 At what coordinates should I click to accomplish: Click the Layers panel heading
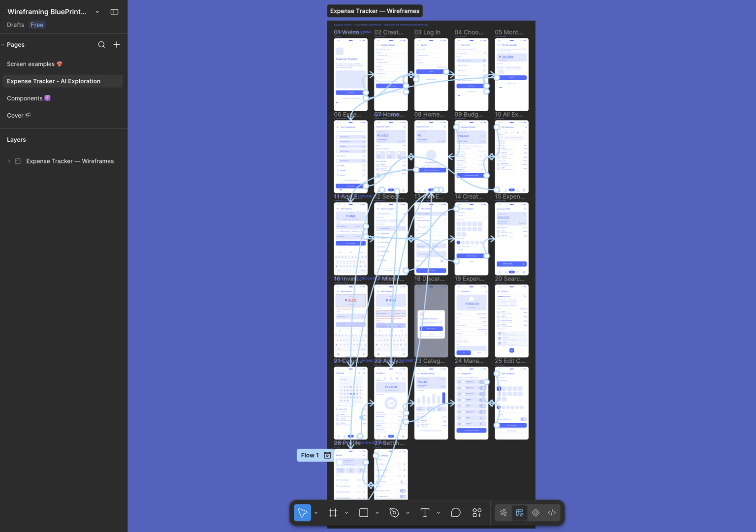tap(16, 140)
